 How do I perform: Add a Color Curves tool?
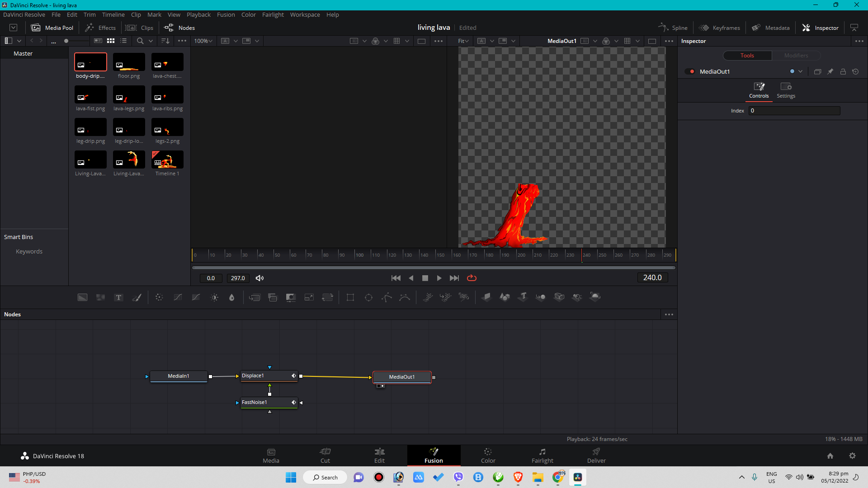point(178,297)
